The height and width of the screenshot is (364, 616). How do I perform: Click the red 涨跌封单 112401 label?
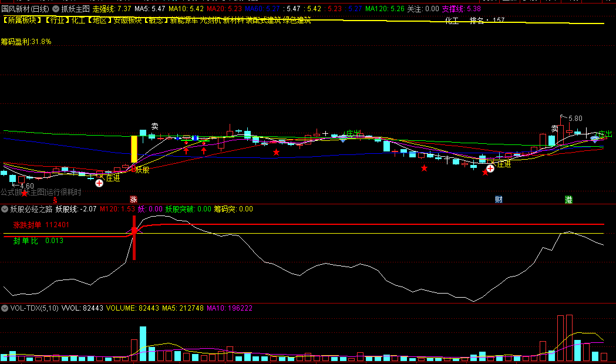click(41, 225)
